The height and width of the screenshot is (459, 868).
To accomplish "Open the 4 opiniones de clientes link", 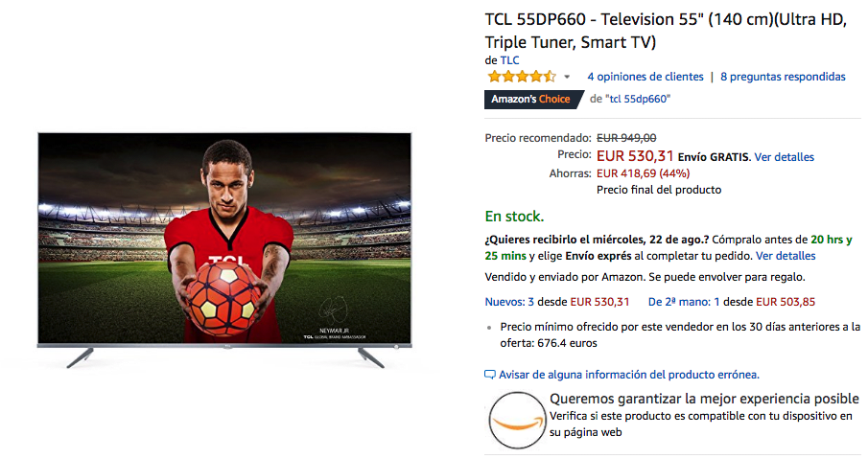I will click(x=645, y=77).
